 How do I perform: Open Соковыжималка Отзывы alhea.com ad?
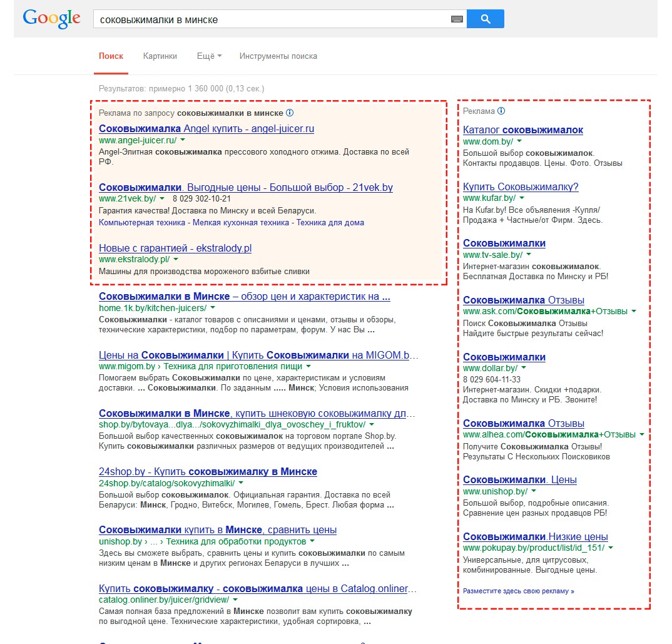[523, 423]
